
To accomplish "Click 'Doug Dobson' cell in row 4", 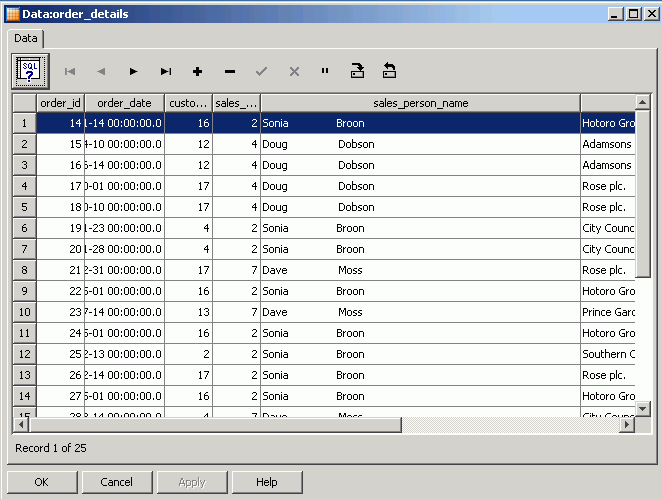I will [421, 186].
